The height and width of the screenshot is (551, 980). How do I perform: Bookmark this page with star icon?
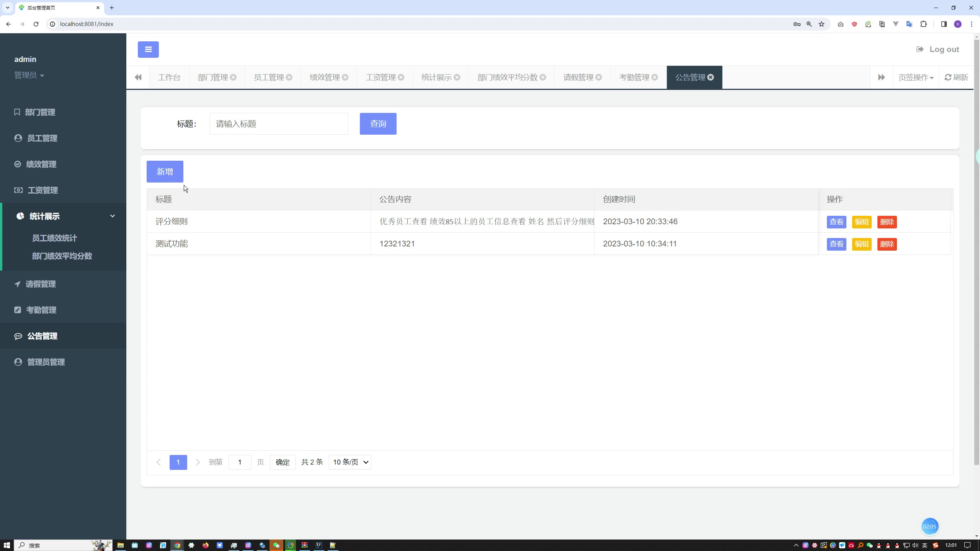(x=822, y=24)
